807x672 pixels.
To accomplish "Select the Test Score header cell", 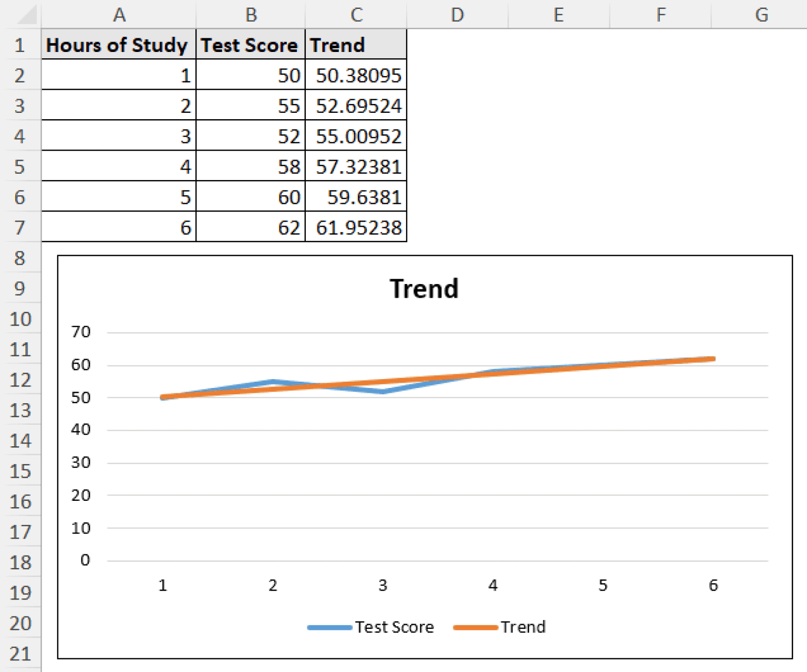I will tap(250, 45).
